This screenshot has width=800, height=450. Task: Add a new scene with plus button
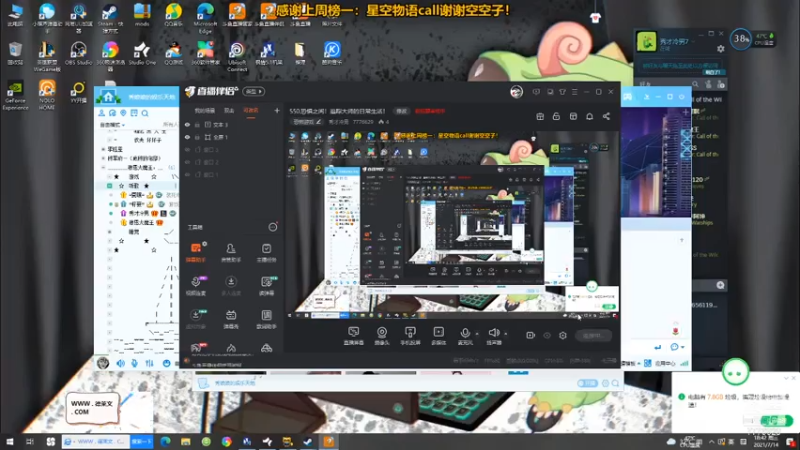(277, 111)
